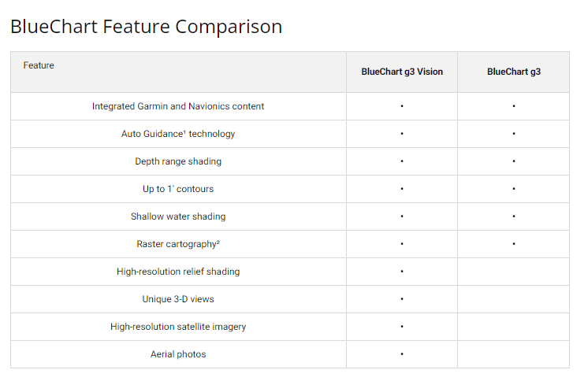588x381 pixels.
Task: Click BlueChart g3 bullet for Auto Guidance
Action: [514, 134]
